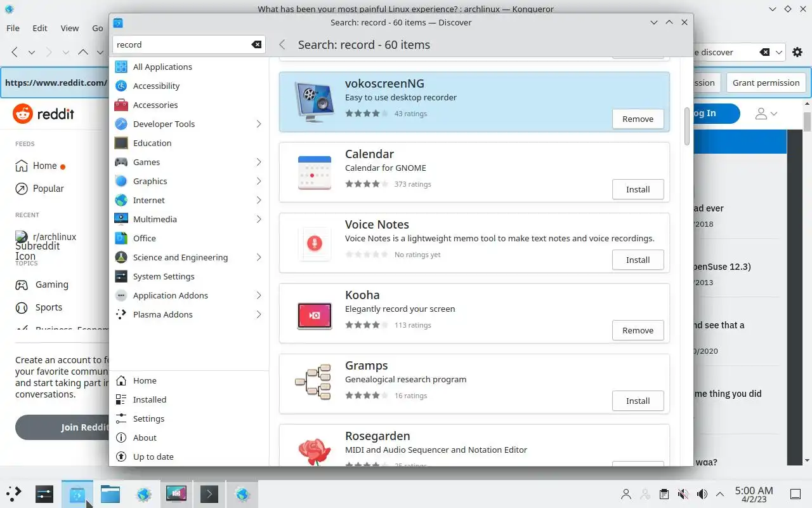Open the Voice Notes microphone icon
Image resolution: width=812 pixels, height=508 pixels.
coord(315,243)
